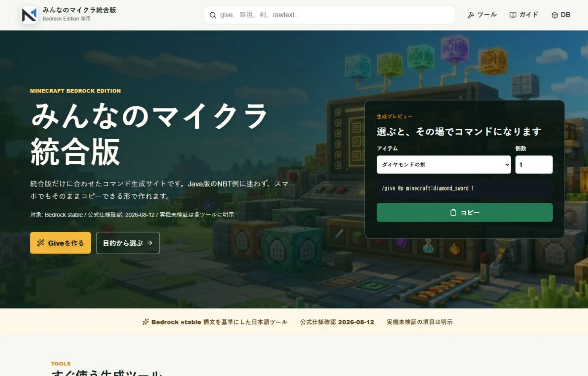Click the TOOLS section label
The image size is (588, 376).
[x=61, y=364]
